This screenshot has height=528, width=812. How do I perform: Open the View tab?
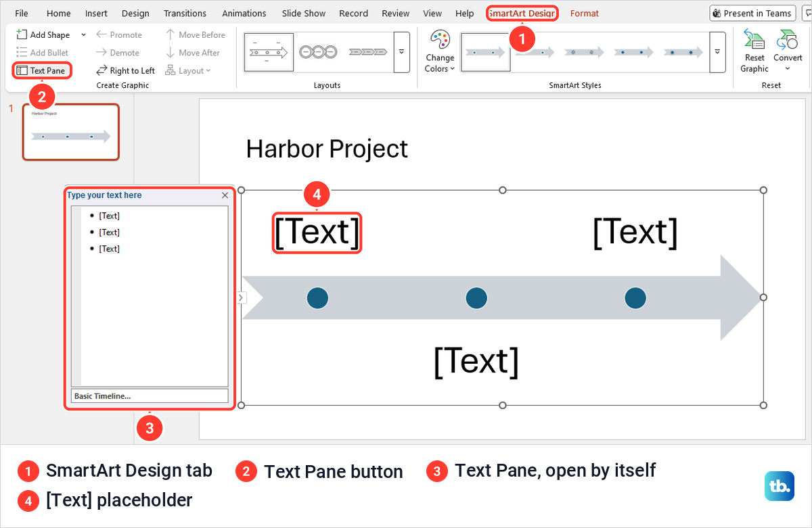pyautogui.click(x=432, y=14)
